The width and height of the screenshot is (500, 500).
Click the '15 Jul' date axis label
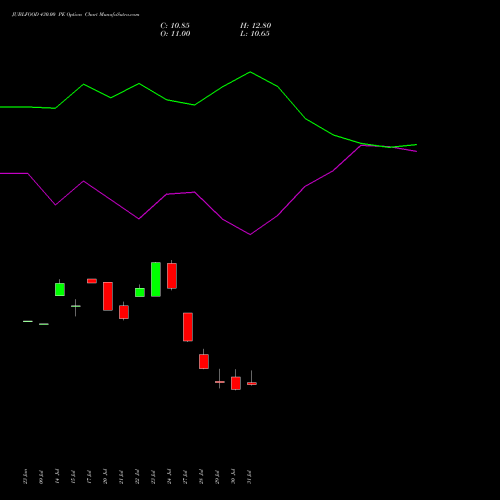pos(73,477)
